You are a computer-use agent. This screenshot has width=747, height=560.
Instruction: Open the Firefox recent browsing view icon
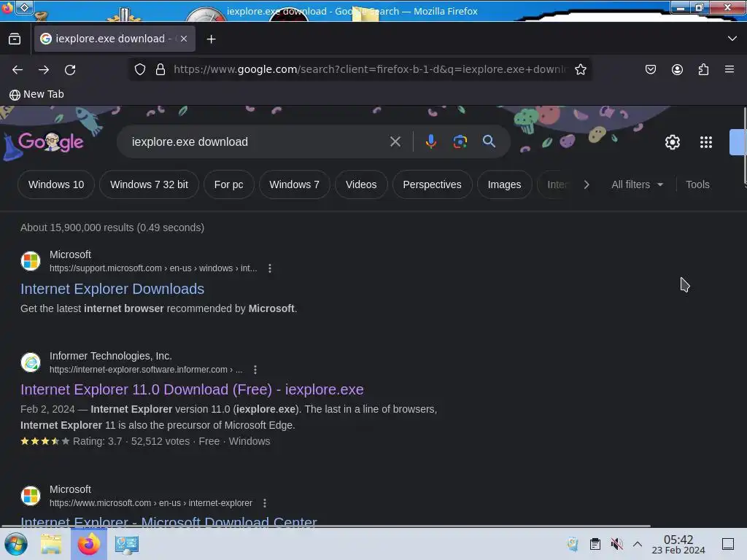(x=15, y=39)
